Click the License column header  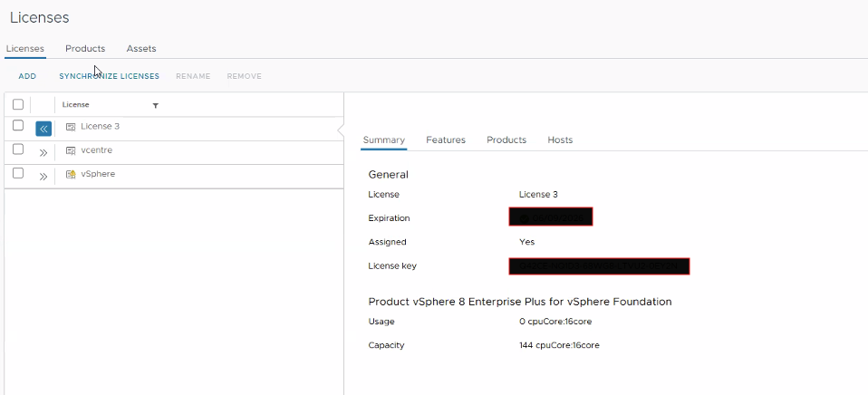pos(76,105)
